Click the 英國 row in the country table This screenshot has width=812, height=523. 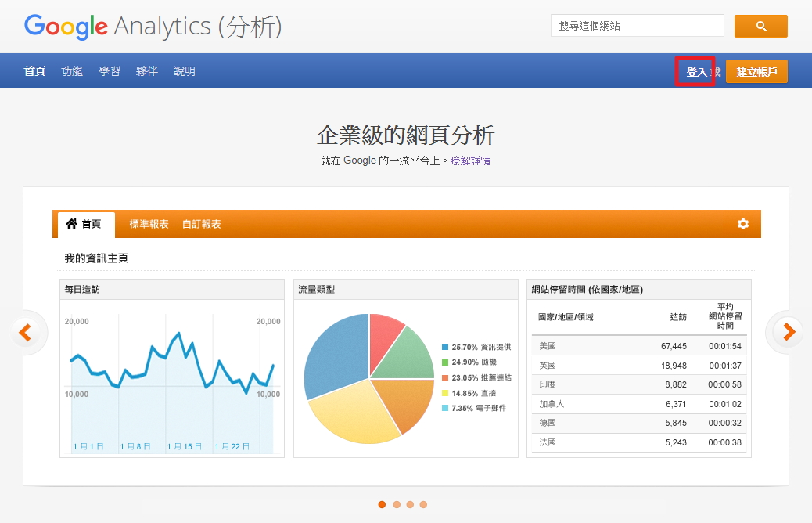tap(639, 366)
